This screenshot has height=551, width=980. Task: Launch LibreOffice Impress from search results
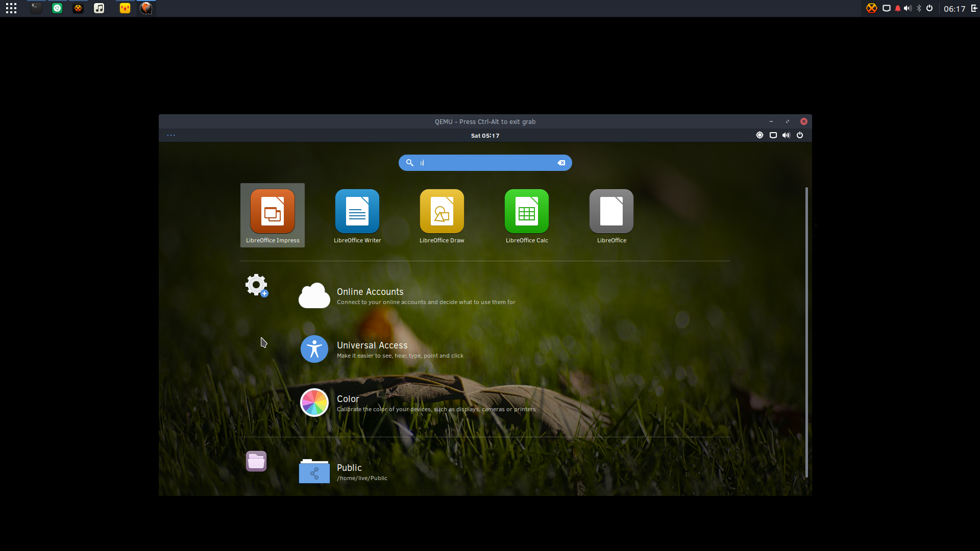273,215
